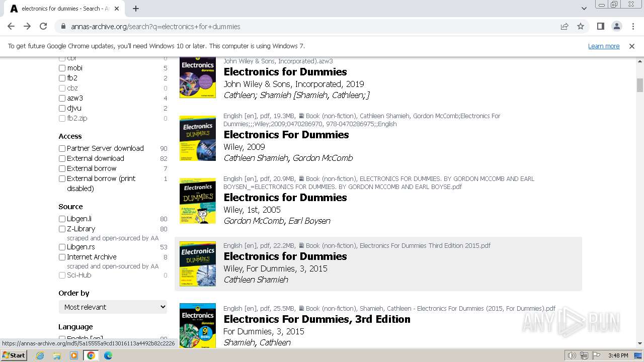Show the clock reading 3:48 PM
This screenshot has width=644, height=362.
click(x=618, y=355)
